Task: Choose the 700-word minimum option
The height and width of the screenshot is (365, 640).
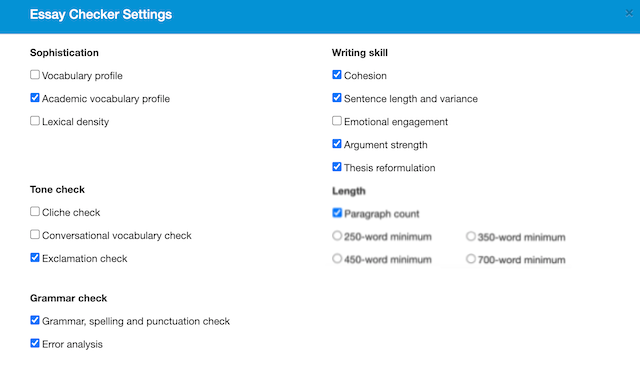Action: 471,259
